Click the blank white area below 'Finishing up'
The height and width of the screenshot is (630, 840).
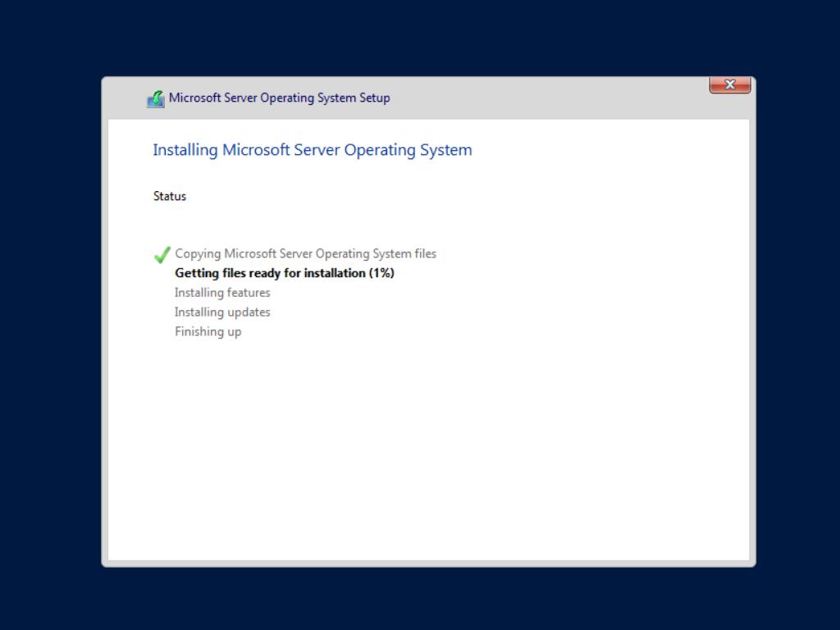[x=427, y=443]
